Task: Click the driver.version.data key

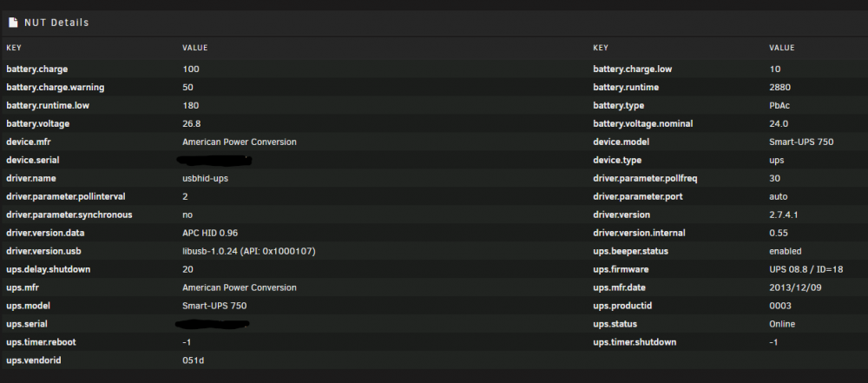Action: (45, 233)
